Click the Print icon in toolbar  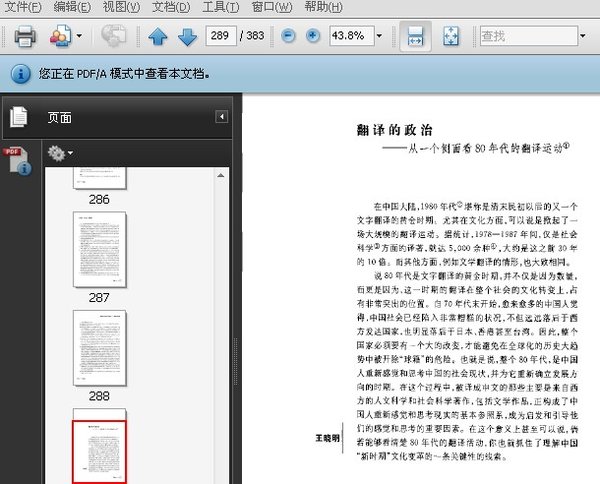click(25, 37)
